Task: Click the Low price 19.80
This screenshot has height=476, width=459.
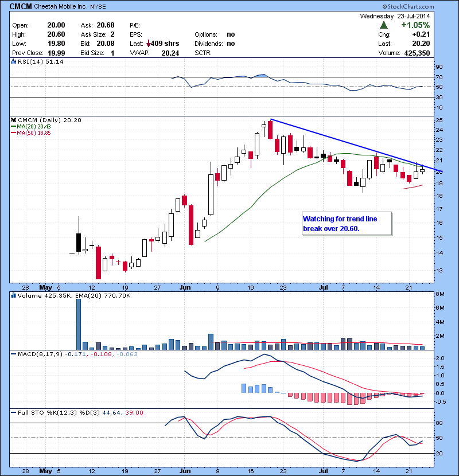Action: point(56,44)
